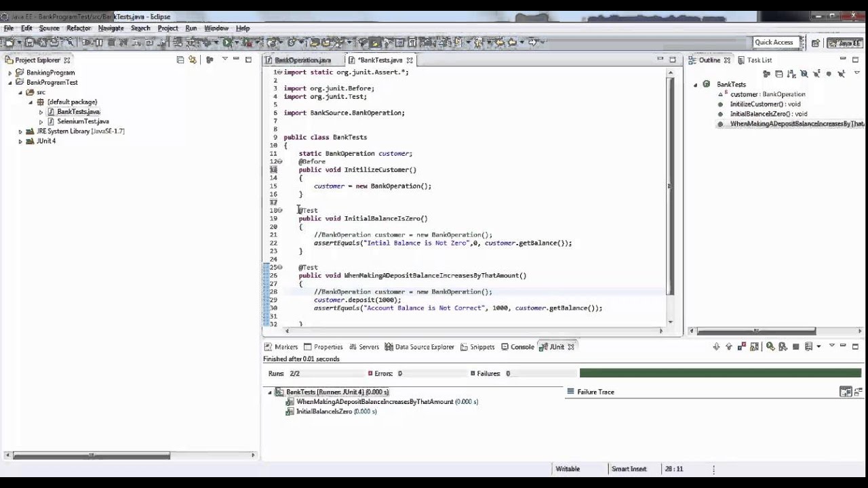
Task: Close the BankTests.java editor tab
Action: (410, 60)
